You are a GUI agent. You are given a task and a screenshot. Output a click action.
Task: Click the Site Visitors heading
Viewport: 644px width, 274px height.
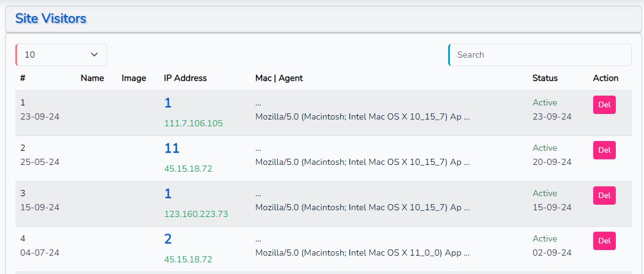(x=51, y=18)
